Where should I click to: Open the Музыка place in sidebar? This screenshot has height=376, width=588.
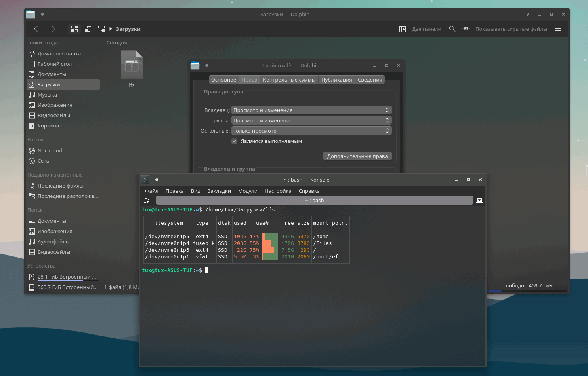tap(63, 95)
